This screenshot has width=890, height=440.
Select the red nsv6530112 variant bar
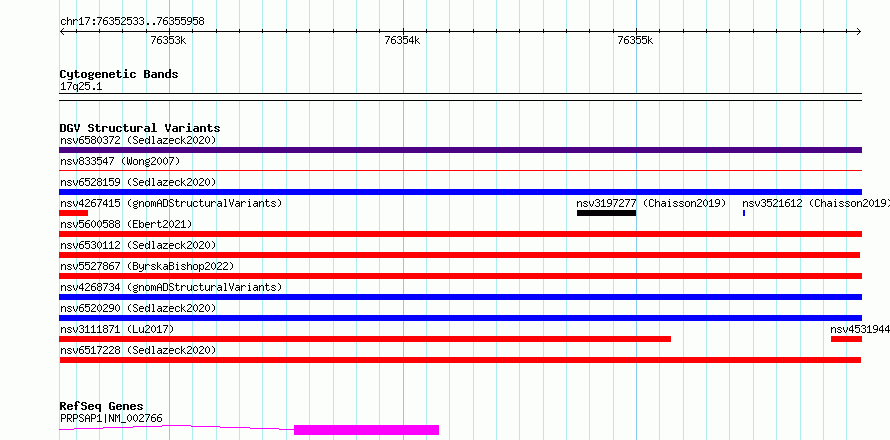(460, 255)
